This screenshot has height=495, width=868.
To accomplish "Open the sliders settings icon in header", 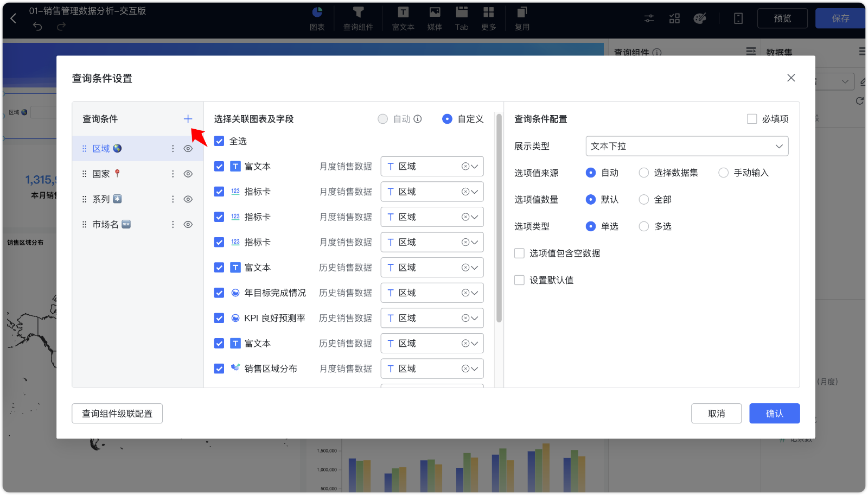I will pyautogui.click(x=649, y=18).
